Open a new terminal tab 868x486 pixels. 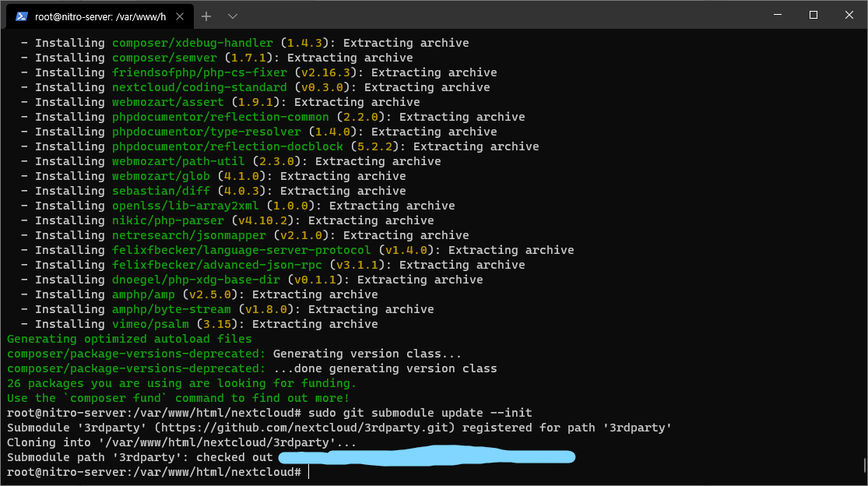pyautogui.click(x=206, y=16)
